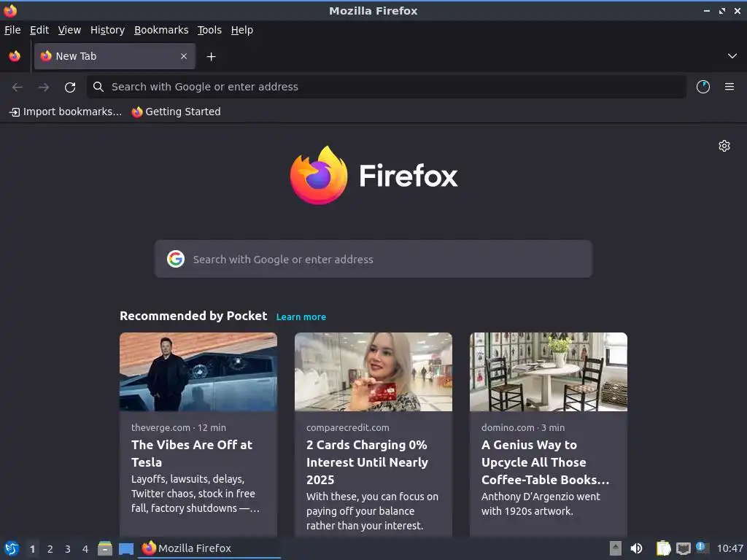This screenshot has height=560, width=747.
Task: Click domino.com · 3 min source text
Action: coord(523,427)
